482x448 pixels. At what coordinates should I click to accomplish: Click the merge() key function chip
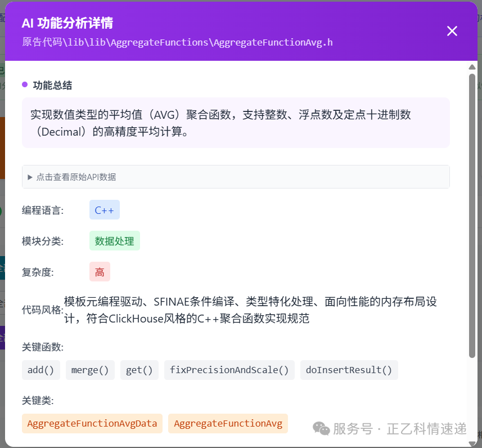[x=89, y=370]
